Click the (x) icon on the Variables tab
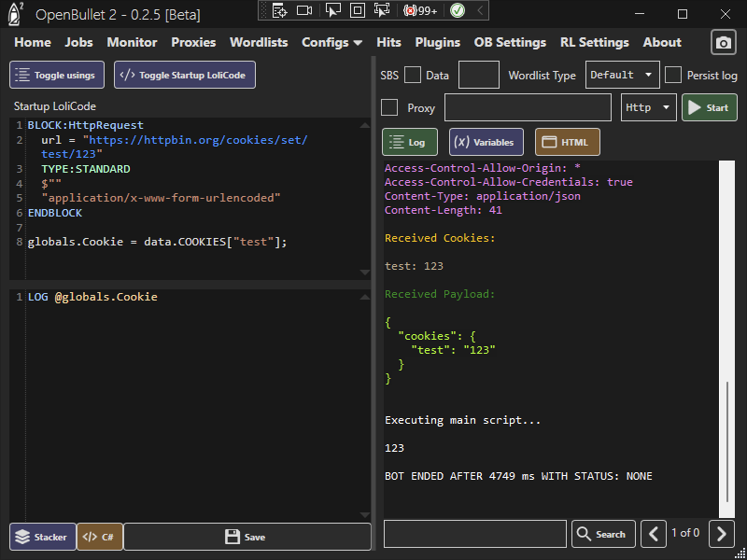747x560 pixels. [x=461, y=142]
